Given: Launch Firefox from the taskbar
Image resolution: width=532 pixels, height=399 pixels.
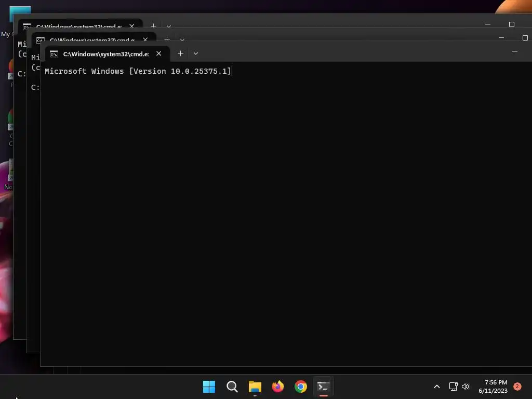Looking at the screenshot, I should (x=278, y=387).
